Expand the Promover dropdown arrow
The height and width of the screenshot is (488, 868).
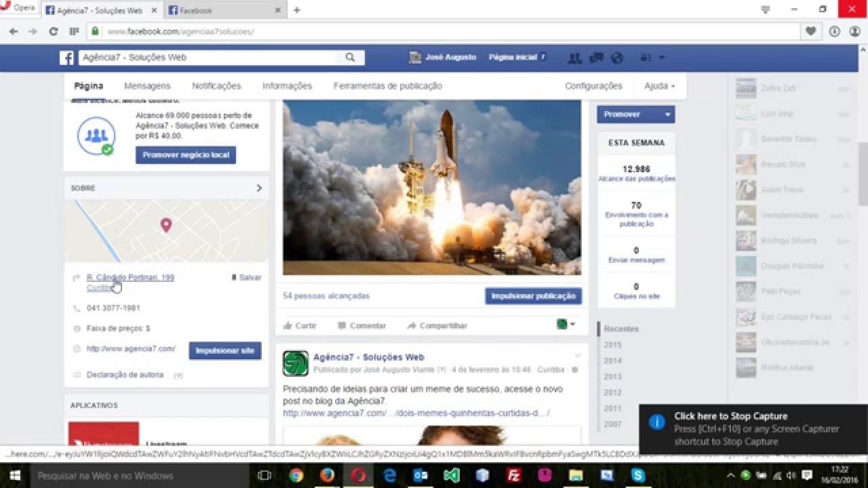(x=668, y=115)
